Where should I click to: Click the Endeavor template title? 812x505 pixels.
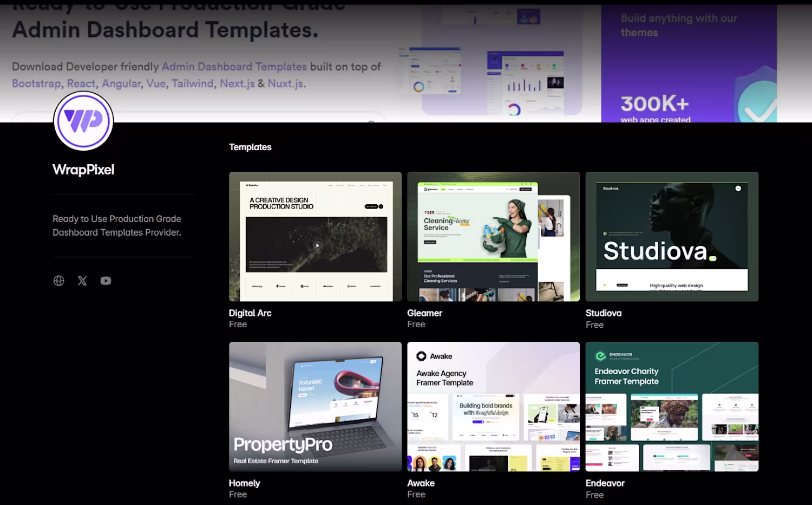pyautogui.click(x=605, y=483)
